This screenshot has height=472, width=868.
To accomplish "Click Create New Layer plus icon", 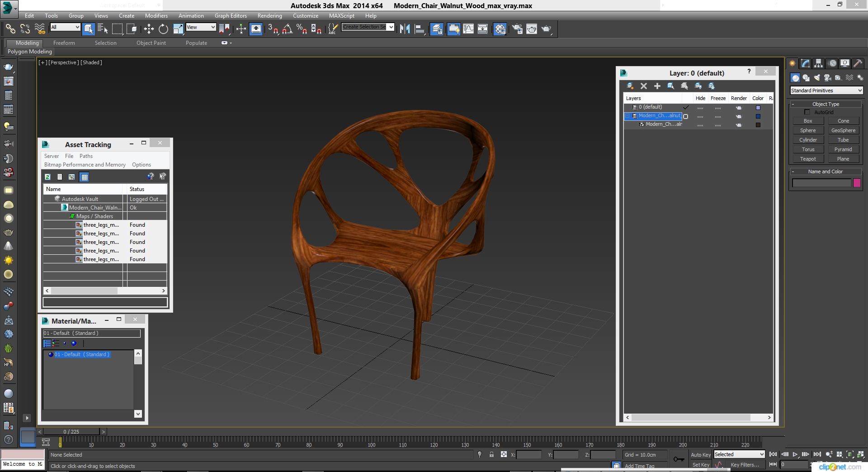I will click(x=657, y=86).
